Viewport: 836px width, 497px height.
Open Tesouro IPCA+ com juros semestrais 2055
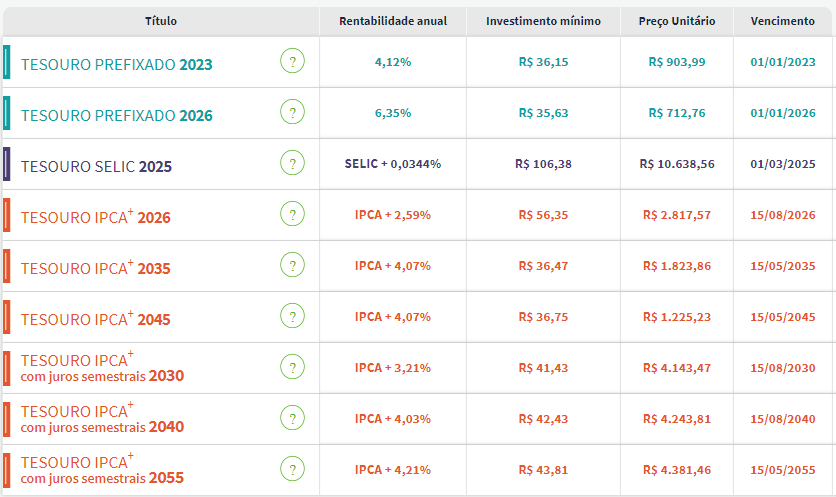tap(101, 469)
